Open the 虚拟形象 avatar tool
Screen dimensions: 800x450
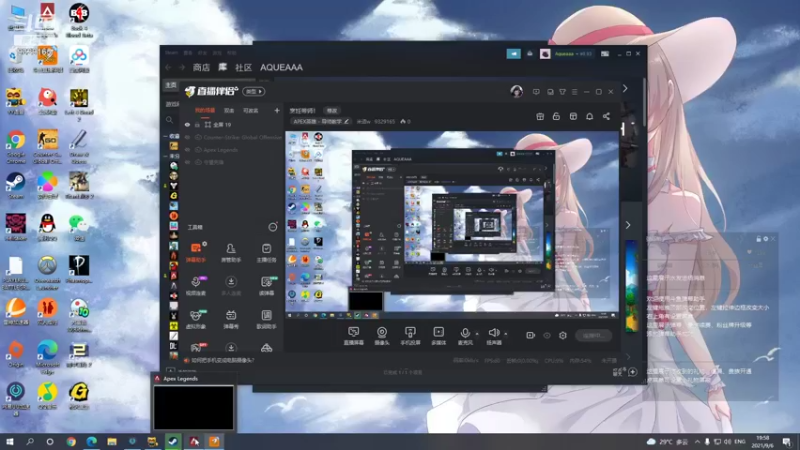(x=196, y=319)
